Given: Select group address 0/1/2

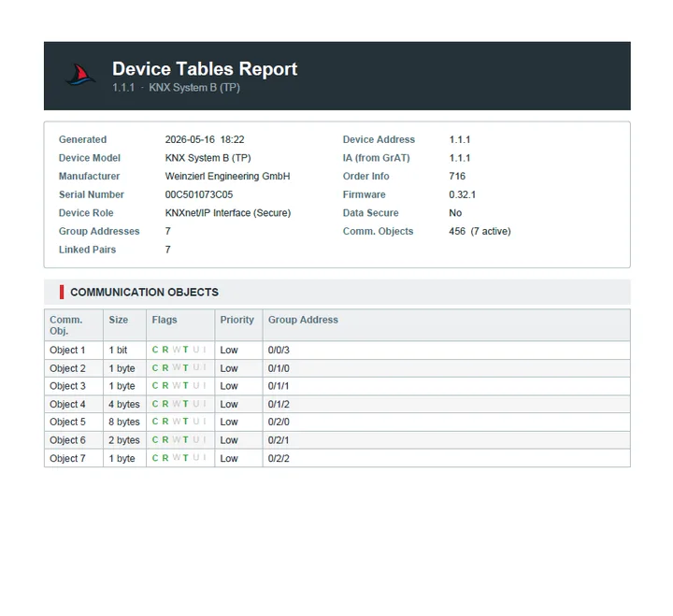Looking at the screenshot, I should 279,405.
